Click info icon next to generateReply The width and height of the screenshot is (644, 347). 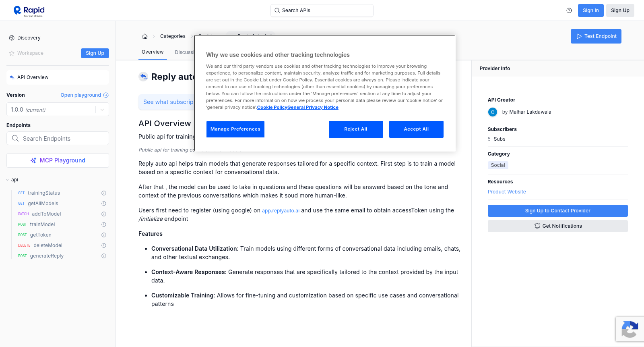[x=104, y=256]
